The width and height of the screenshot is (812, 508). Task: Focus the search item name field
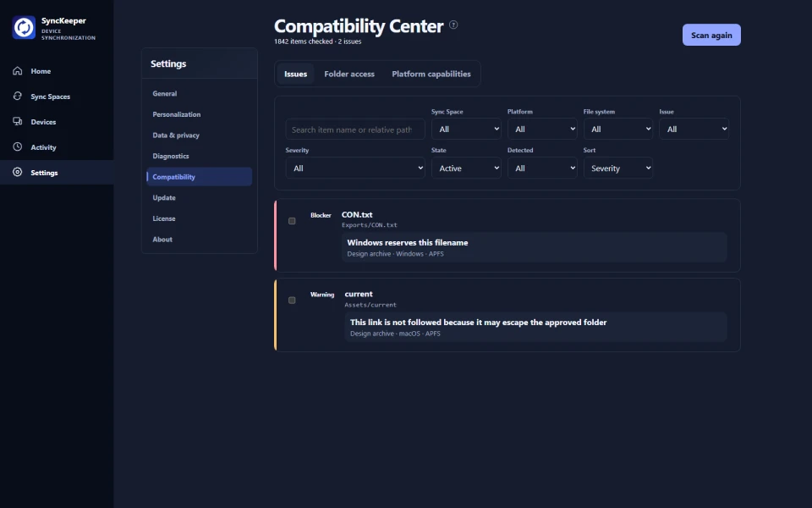click(x=355, y=129)
